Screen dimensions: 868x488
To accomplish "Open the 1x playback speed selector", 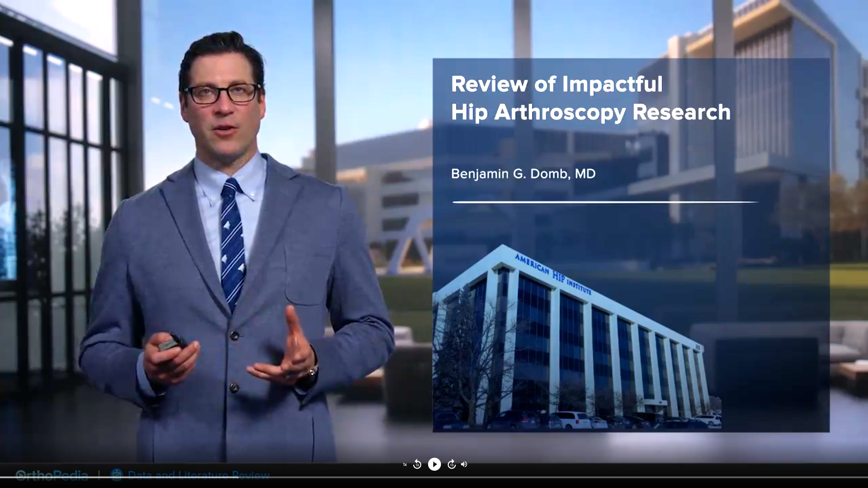I will [405, 464].
